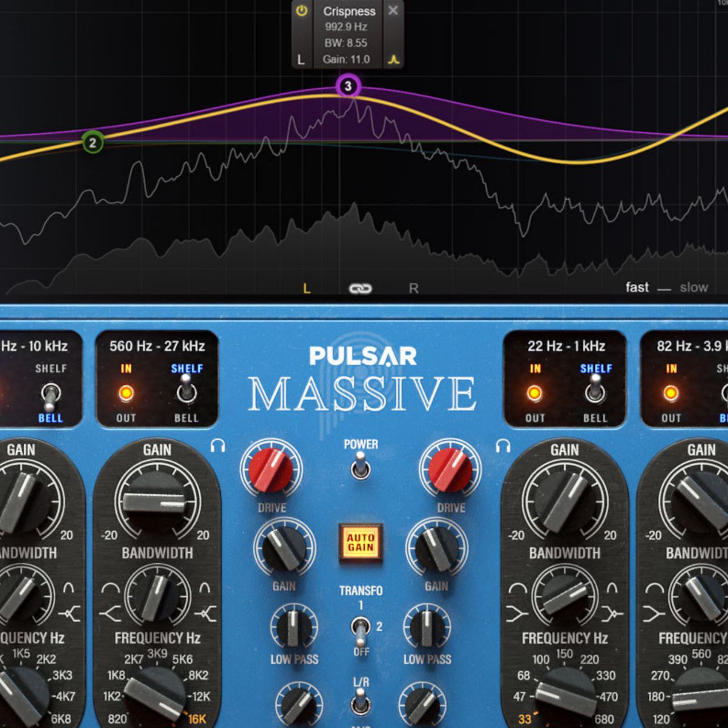Click the right output Gain knob
This screenshot has height=728, width=728.
(x=437, y=548)
